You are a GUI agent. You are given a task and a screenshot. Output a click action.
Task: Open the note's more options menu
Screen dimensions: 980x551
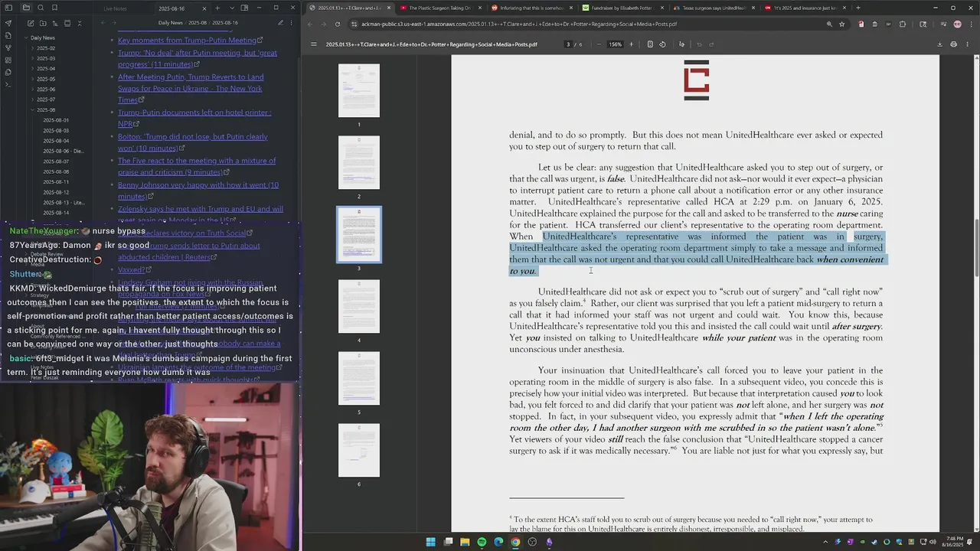click(x=292, y=23)
